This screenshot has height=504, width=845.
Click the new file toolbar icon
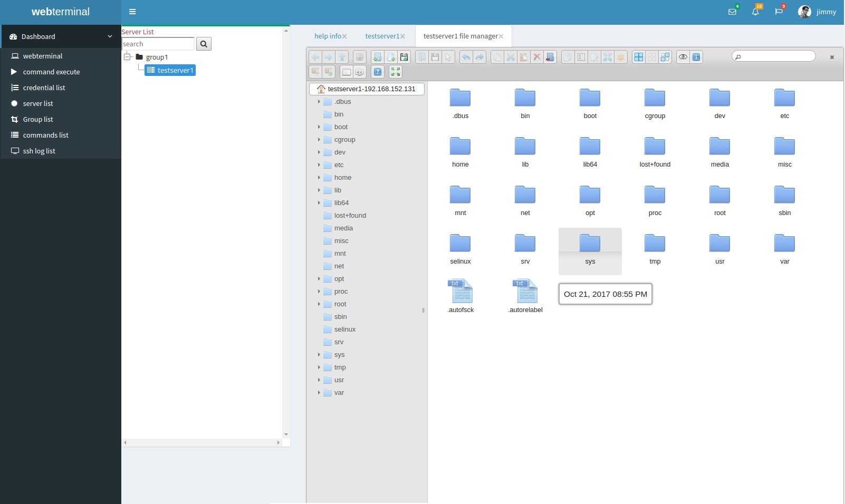[x=391, y=57]
